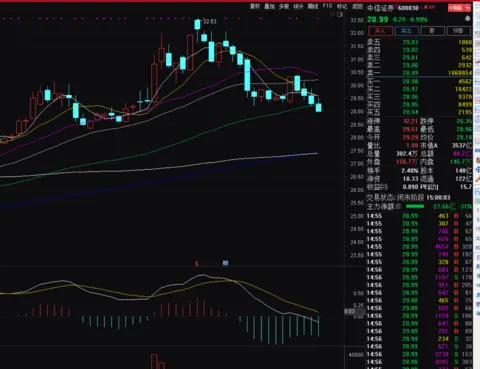This screenshot has height=369, width=480.
Task: Open the F10 company info tab
Action: [327, 6]
